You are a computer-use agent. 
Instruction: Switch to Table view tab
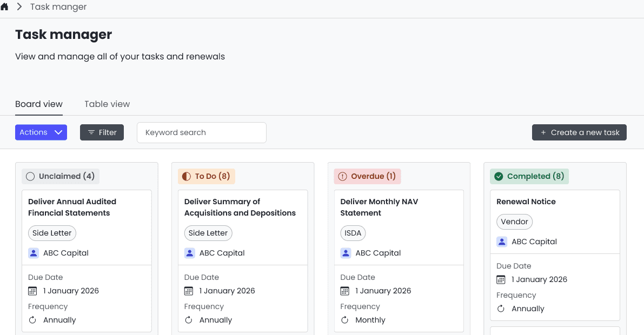tap(107, 104)
